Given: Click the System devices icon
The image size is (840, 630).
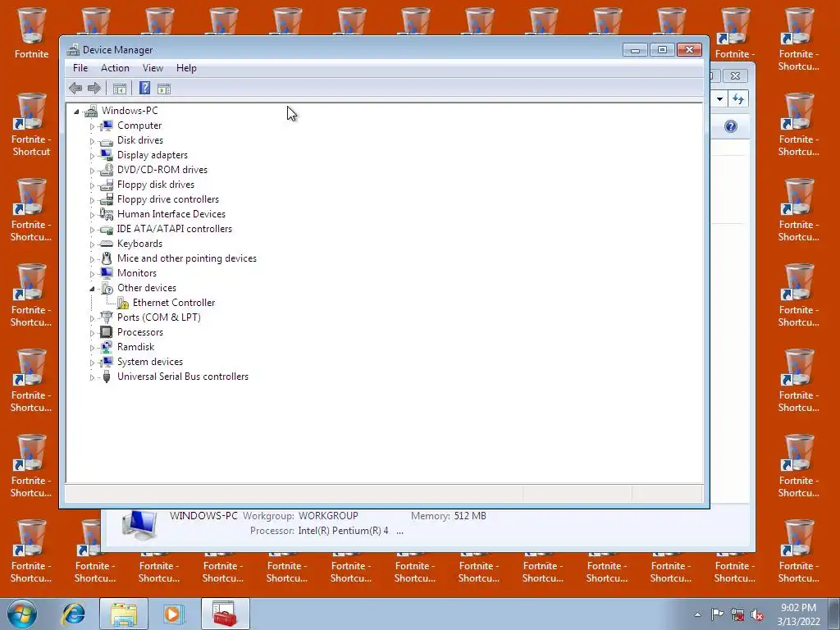Looking at the screenshot, I should pyautogui.click(x=106, y=362).
